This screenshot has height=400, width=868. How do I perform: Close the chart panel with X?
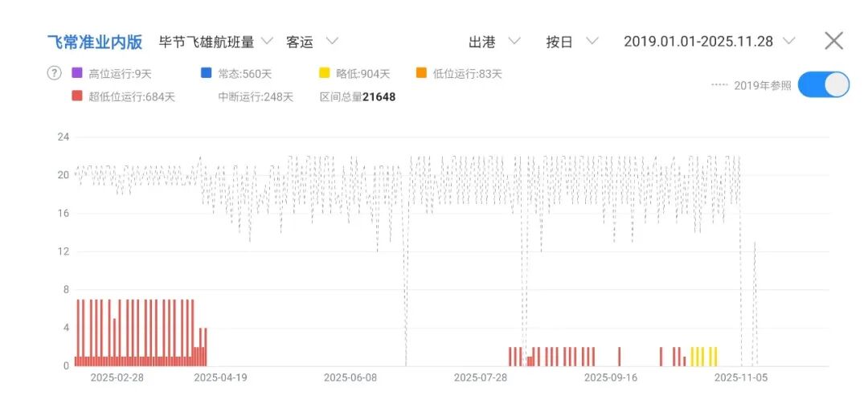point(833,41)
